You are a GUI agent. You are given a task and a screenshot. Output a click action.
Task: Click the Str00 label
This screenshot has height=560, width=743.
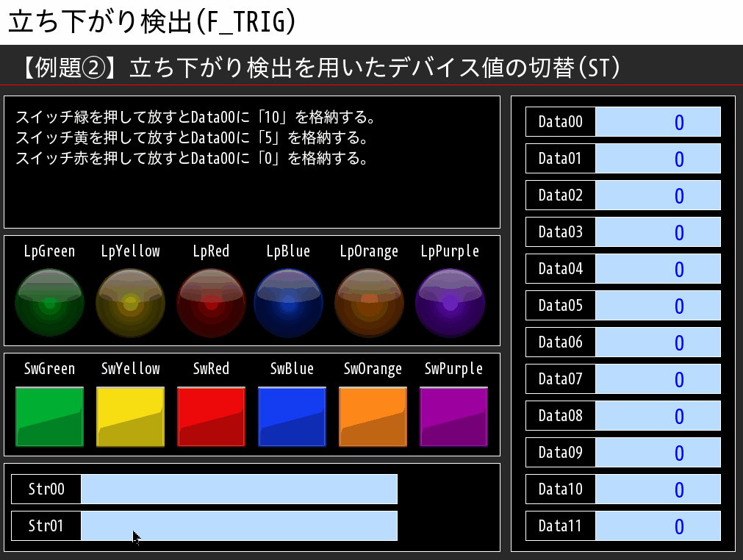click(x=46, y=489)
